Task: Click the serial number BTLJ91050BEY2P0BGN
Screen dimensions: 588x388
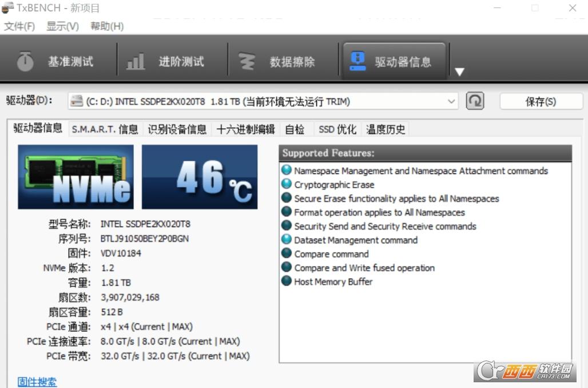Action: point(145,239)
